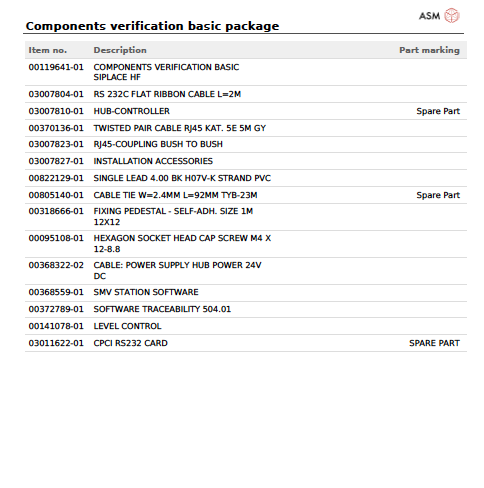Viewport: 484px width, 488px height.
Task: Click Spare Part marking for HUB-CONTROLLER
Action: coord(438,111)
